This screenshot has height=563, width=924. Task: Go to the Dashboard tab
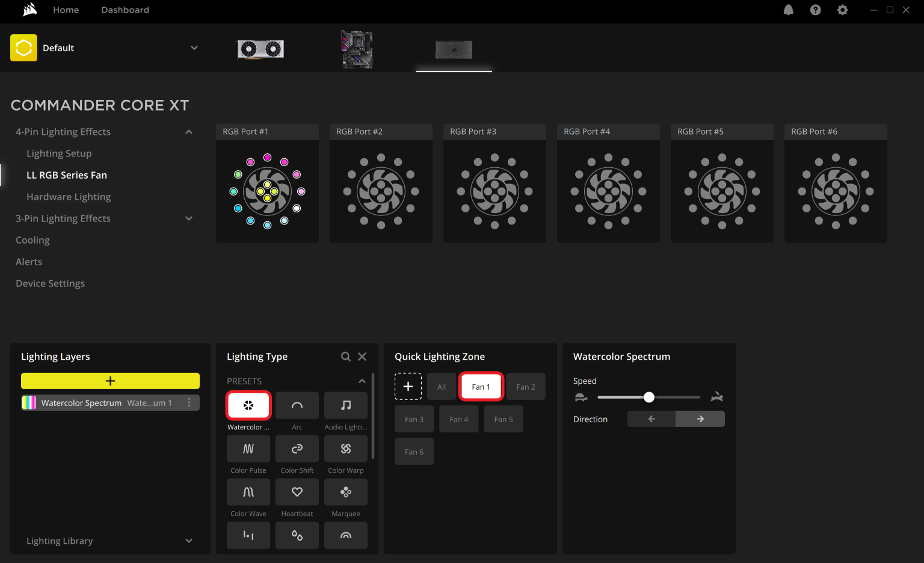(x=125, y=10)
